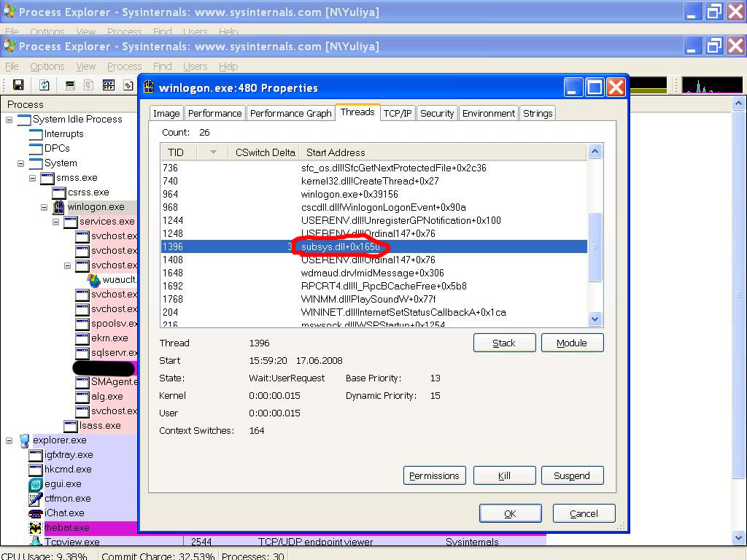
Task: Open the File menu
Action: click(x=12, y=66)
